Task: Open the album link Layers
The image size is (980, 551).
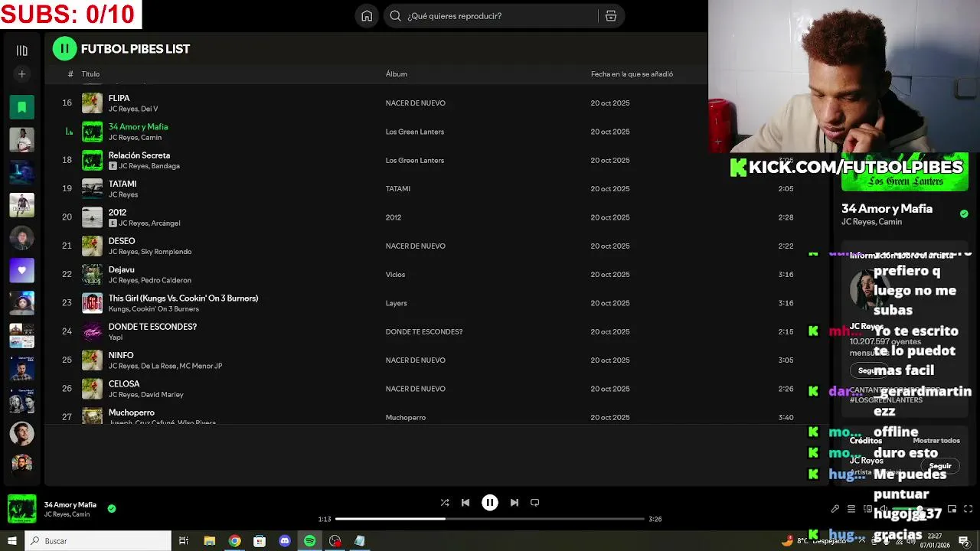Action: [x=396, y=303]
